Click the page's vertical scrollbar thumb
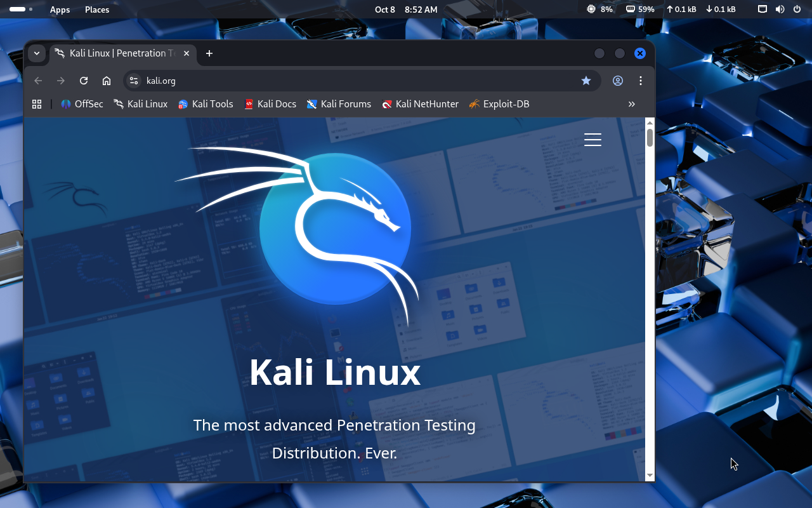 click(x=650, y=138)
